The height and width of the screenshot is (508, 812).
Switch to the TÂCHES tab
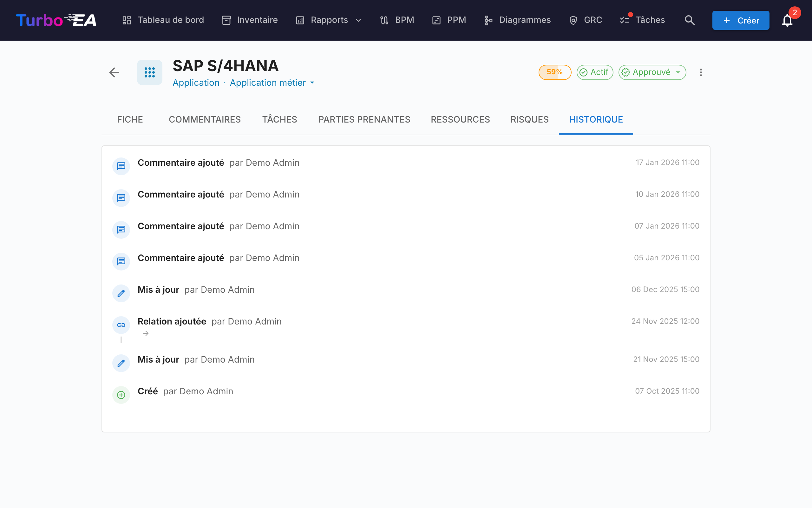click(279, 119)
